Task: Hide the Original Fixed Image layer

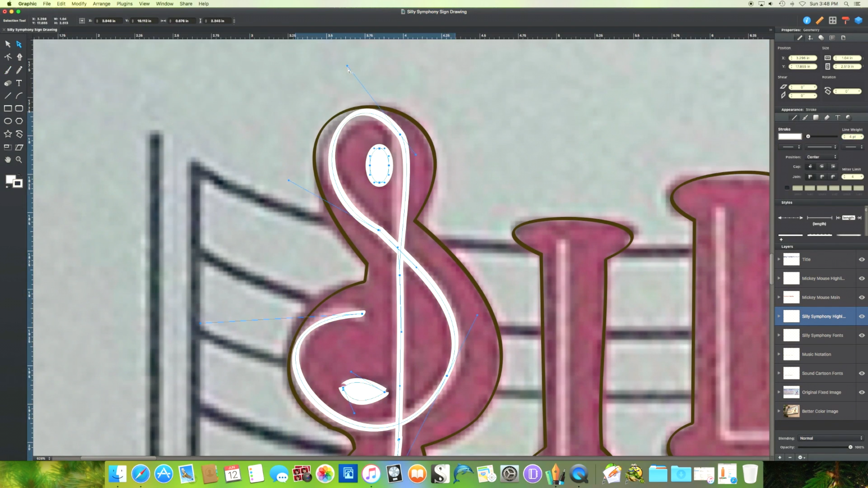Action: pos(862,392)
